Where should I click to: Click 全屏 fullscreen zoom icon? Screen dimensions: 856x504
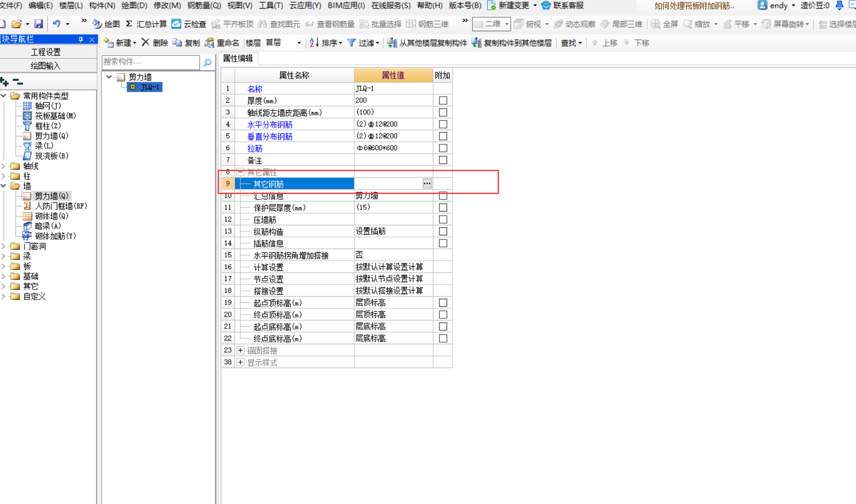pyautogui.click(x=655, y=24)
